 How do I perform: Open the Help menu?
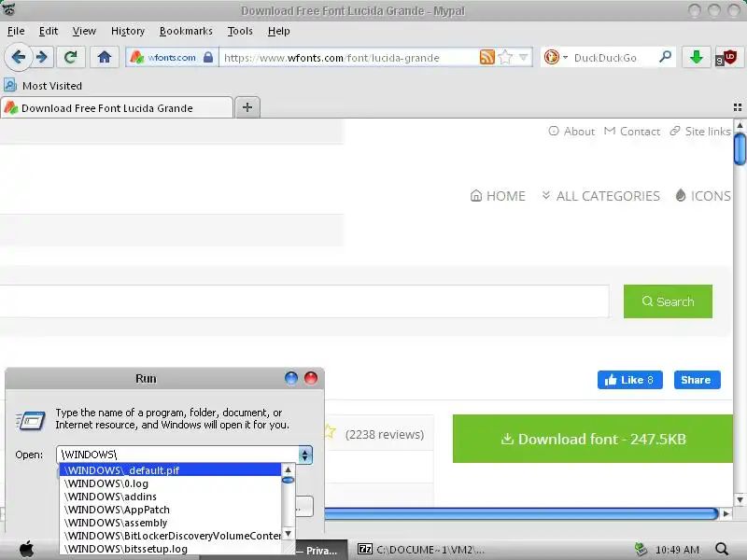tap(278, 31)
